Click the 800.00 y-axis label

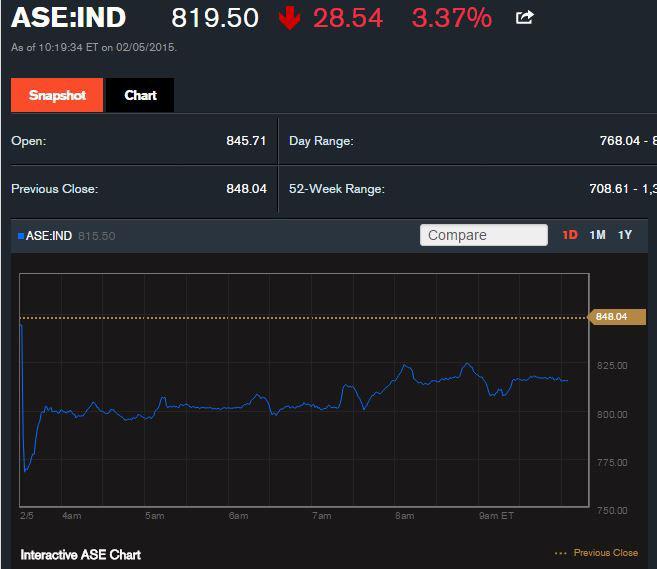click(x=612, y=414)
